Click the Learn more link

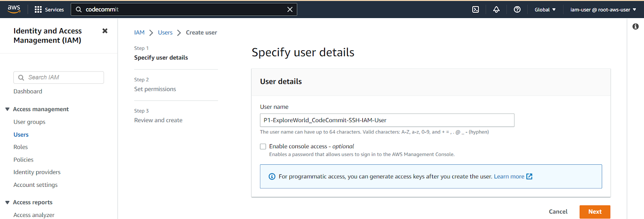[509, 176]
